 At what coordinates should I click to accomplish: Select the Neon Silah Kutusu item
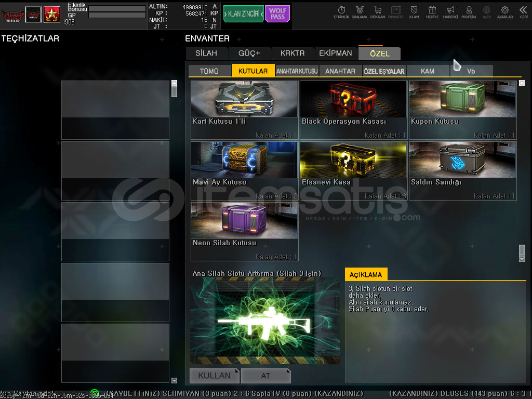click(244, 231)
